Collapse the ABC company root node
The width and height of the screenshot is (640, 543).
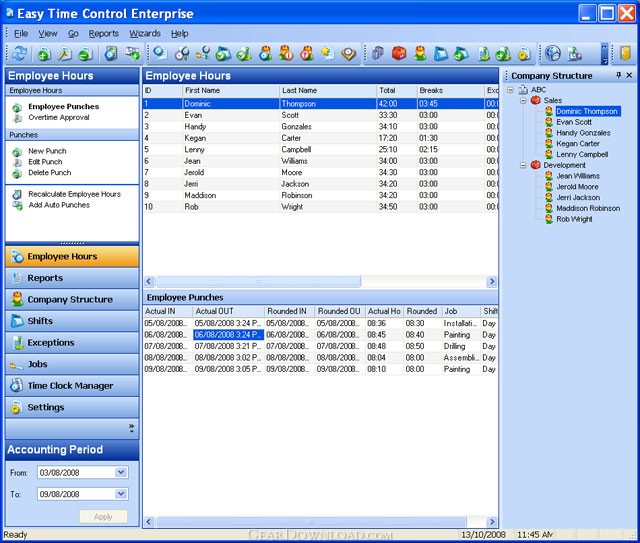(x=511, y=90)
